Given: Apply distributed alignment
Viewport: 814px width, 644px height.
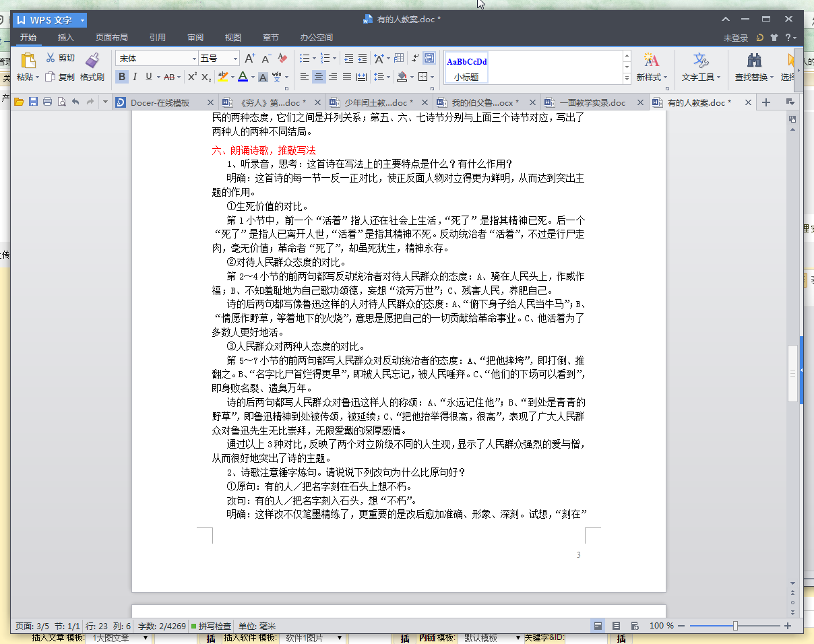Looking at the screenshot, I should (361, 77).
